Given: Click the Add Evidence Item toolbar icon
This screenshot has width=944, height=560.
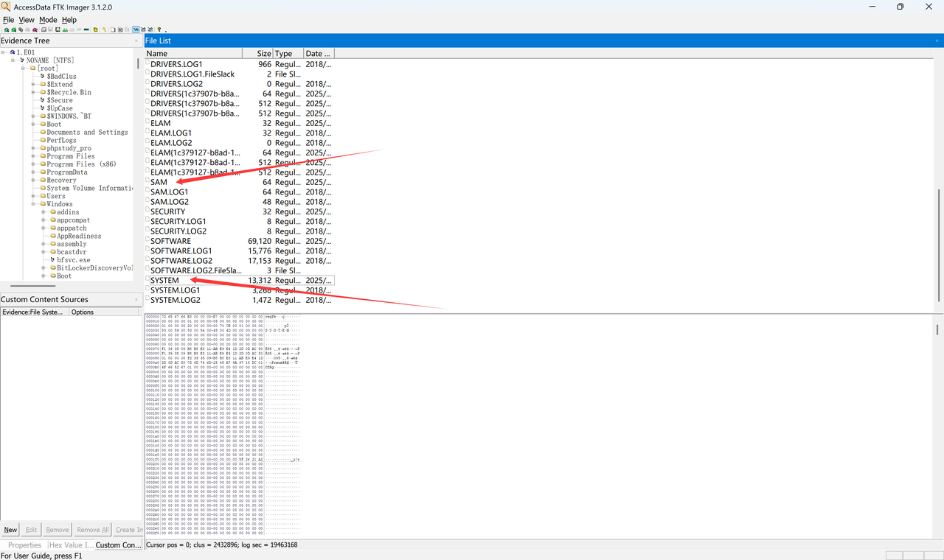Looking at the screenshot, I should [6, 29].
